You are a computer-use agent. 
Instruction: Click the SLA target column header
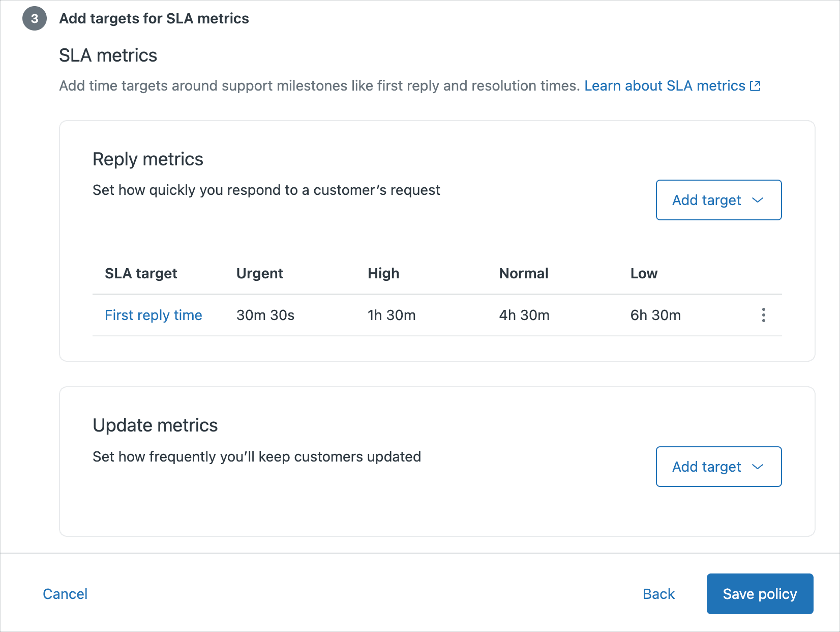click(x=141, y=273)
